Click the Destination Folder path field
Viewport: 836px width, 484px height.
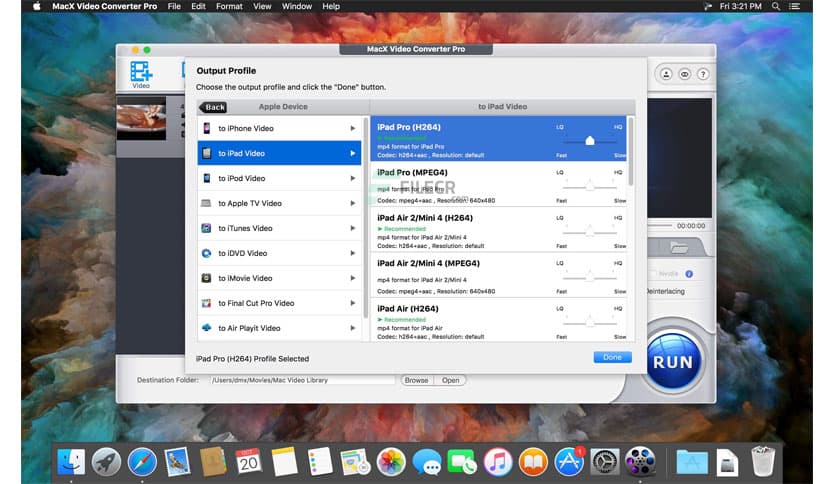[302, 380]
